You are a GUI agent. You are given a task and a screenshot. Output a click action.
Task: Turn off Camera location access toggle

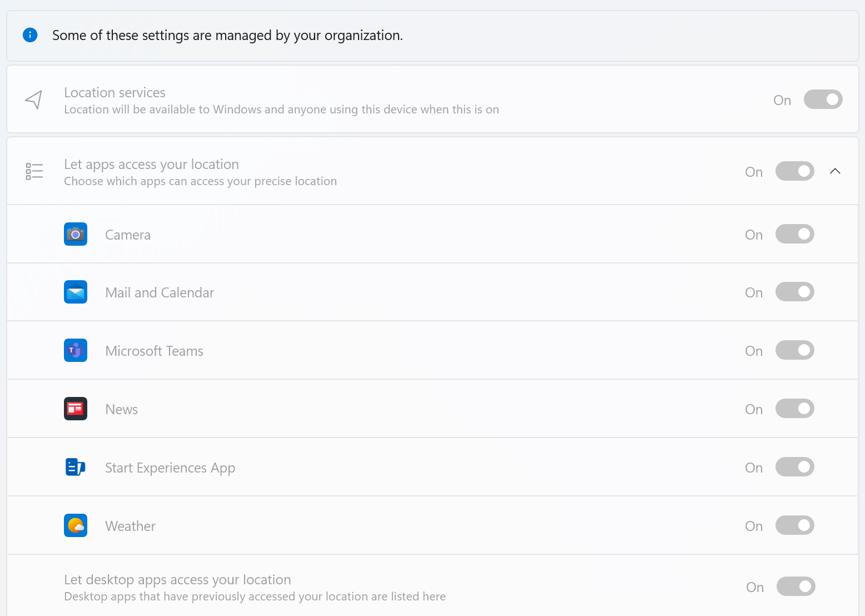pos(795,234)
